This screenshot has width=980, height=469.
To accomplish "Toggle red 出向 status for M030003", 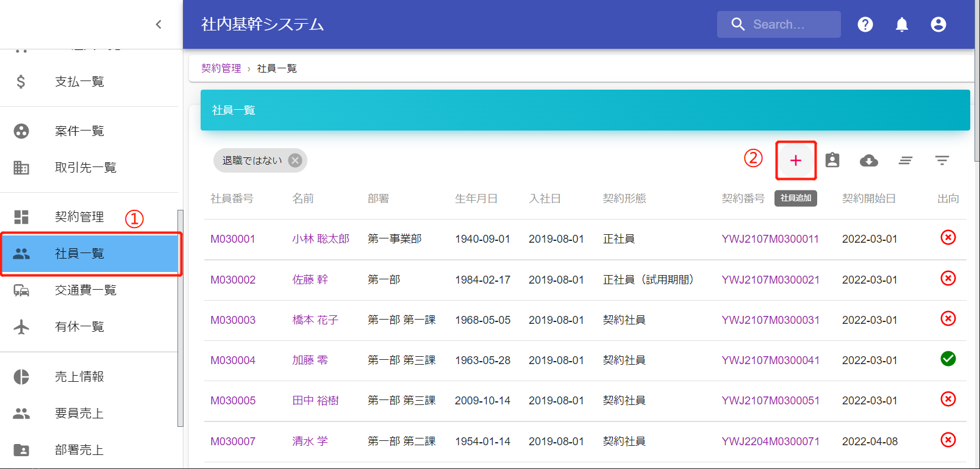I will click(948, 318).
